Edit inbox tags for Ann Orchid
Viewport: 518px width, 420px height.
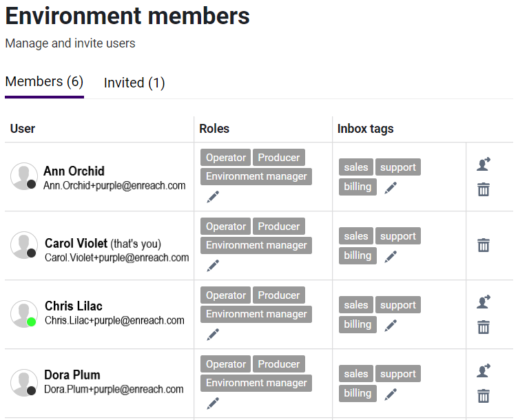[x=391, y=187]
